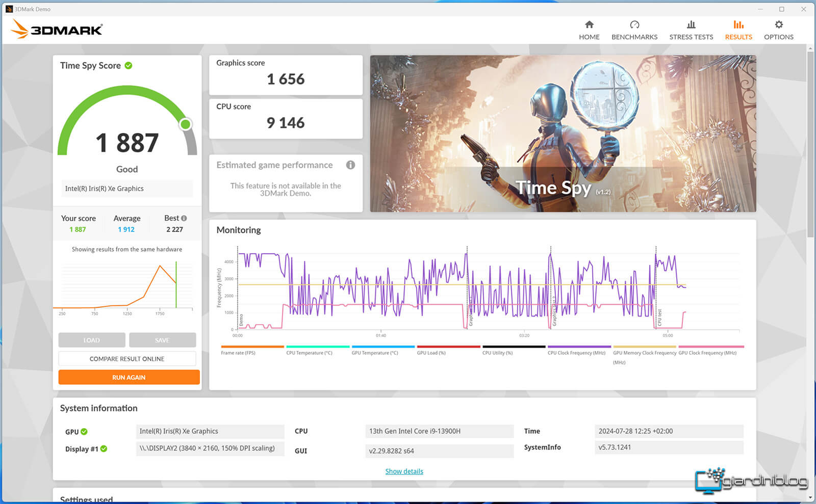
Task: Click the System information heading
Action: [x=98, y=408]
